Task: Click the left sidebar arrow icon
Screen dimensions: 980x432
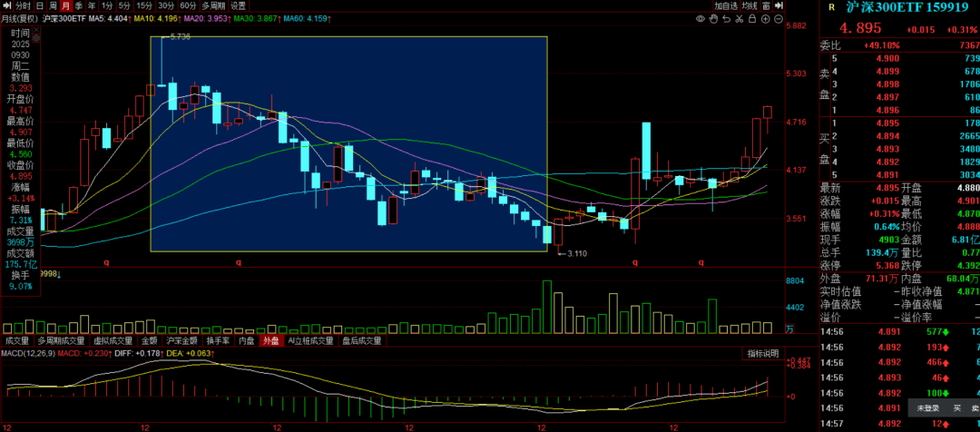Action: [5, 5]
